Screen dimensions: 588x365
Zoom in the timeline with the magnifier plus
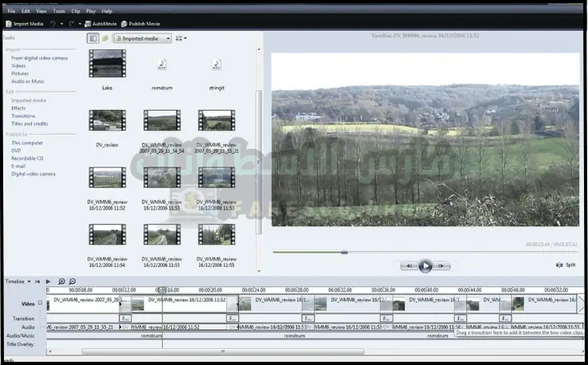point(61,281)
